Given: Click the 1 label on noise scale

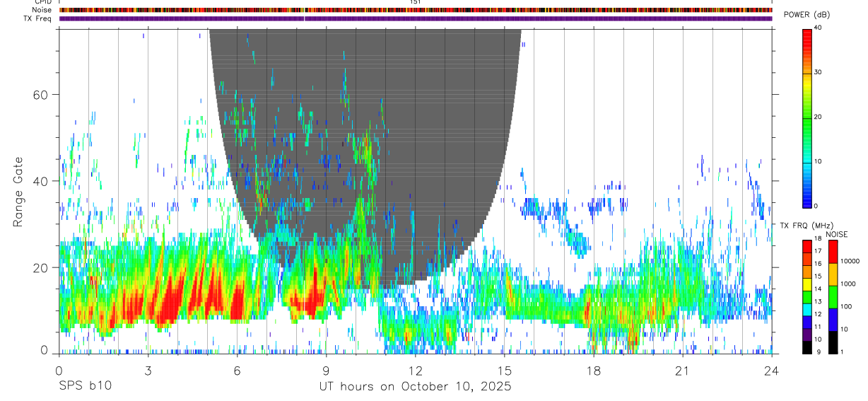Looking at the screenshot, I should coord(842,352).
